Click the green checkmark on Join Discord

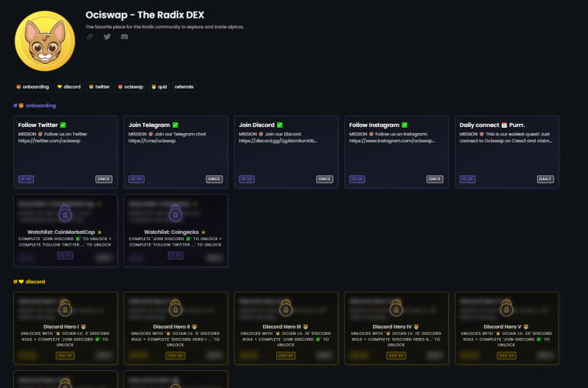[279, 125]
